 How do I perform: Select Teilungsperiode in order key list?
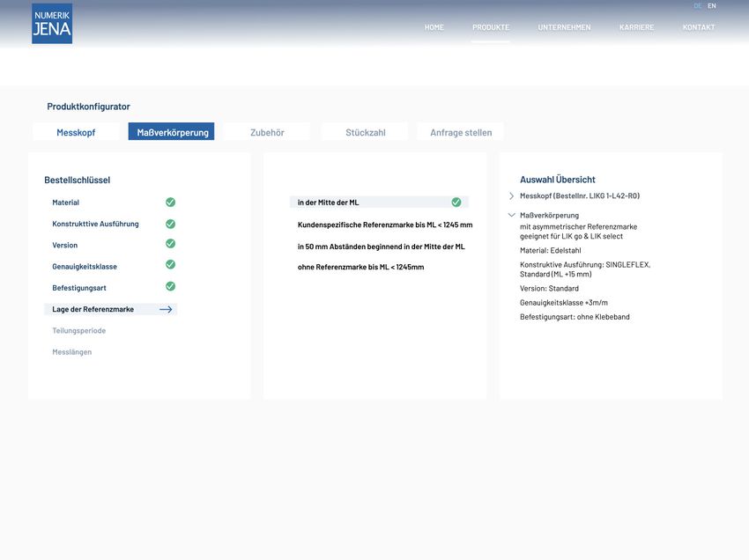(x=79, y=331)
